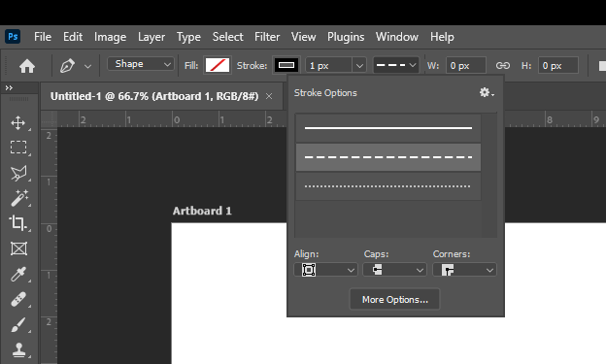Select the Crop tool
The image size is (606, 364).
point(17,223)
